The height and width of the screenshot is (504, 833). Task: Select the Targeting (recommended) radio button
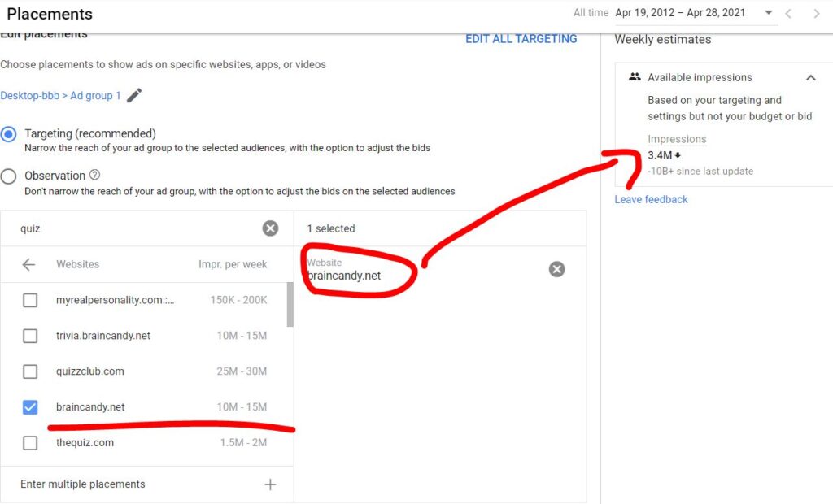coord(8,134)
